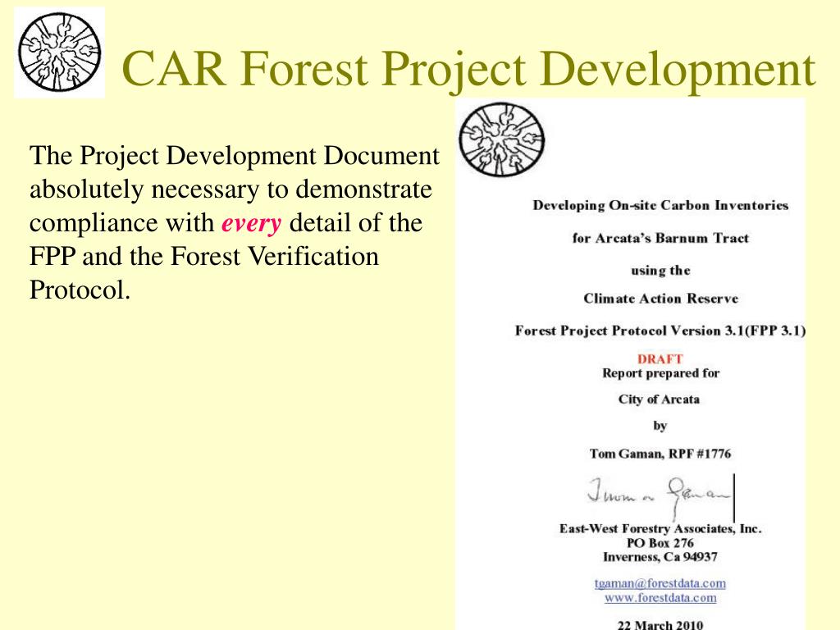Click the pink italic word 'every'
This screenshot has height=630, width=840.
[251, 223]
